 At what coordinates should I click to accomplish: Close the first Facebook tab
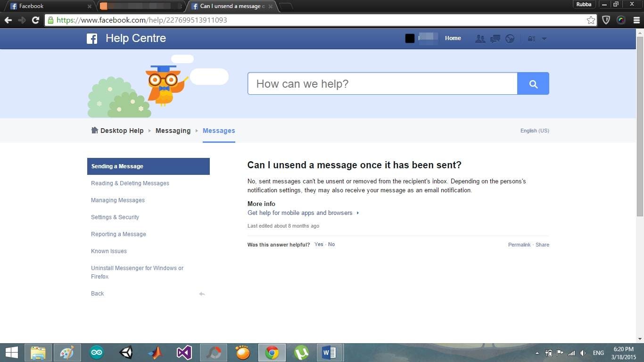point(90,7)
